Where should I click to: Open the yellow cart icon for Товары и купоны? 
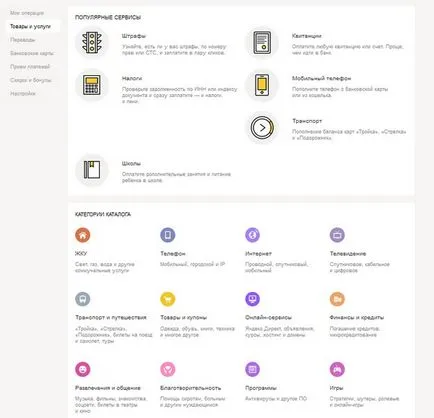click(x=168, y=299)
